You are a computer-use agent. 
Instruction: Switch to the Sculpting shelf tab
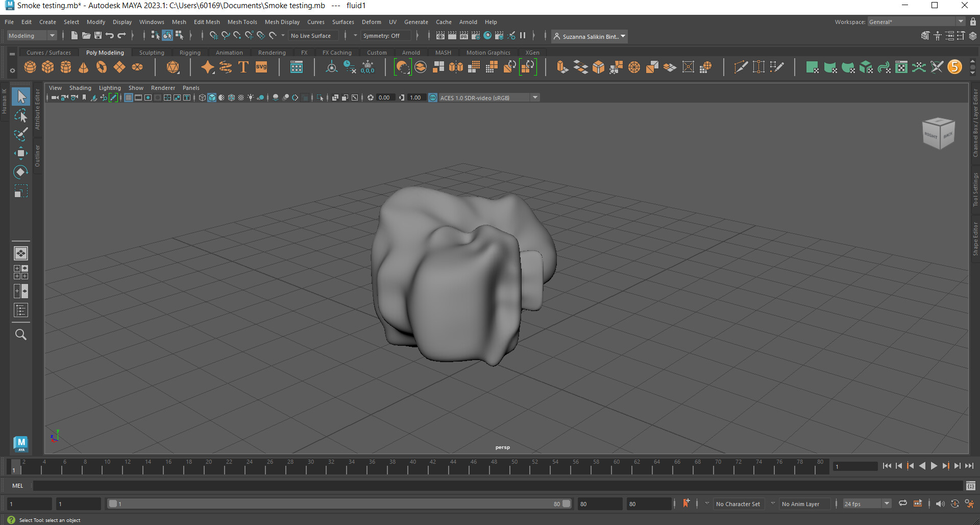(152, 53)
